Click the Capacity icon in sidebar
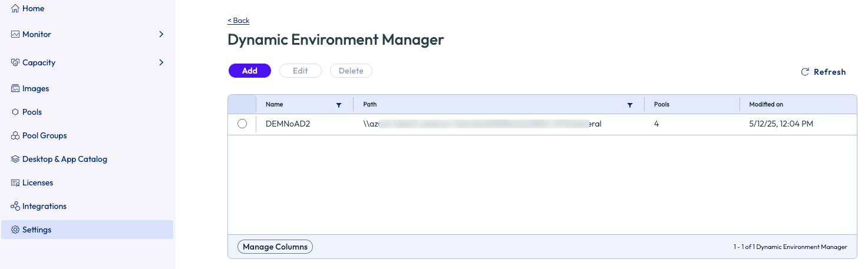The image size is (868, 269). pos(15,62)
